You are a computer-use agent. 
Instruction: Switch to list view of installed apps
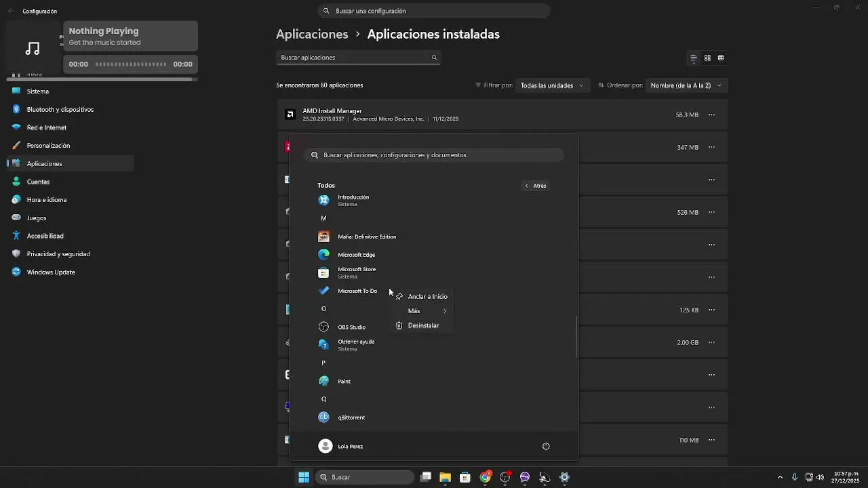click(x=693, y=58)
